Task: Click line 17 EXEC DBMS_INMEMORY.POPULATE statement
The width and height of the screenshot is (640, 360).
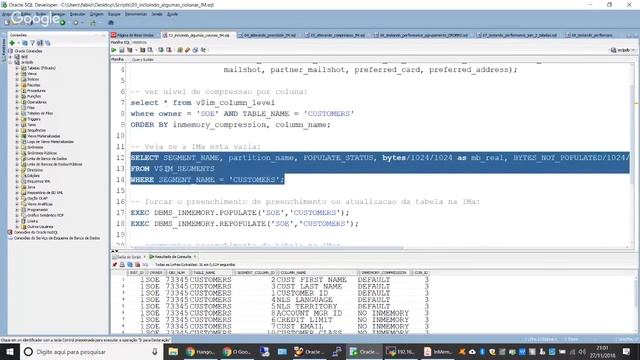Action: pos(240,213)
